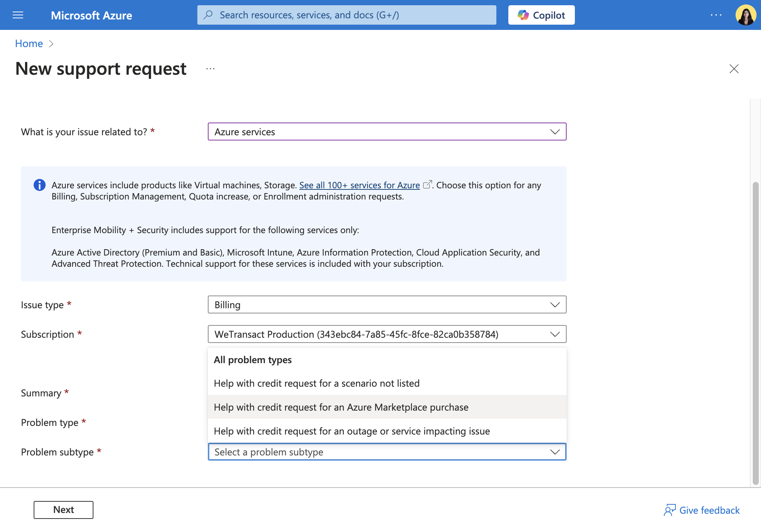761x532 pixels.
Task: Open top bar more options ellipsis
Action: pos(716,15)
